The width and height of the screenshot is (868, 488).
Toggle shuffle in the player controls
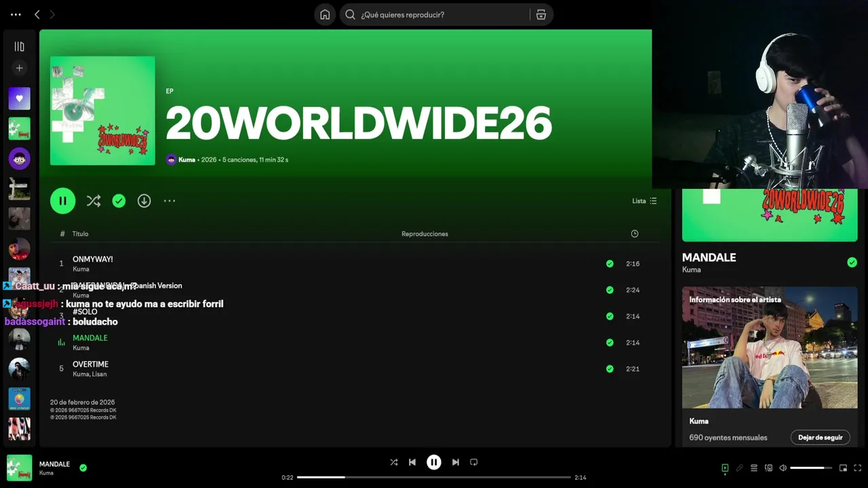394,462
